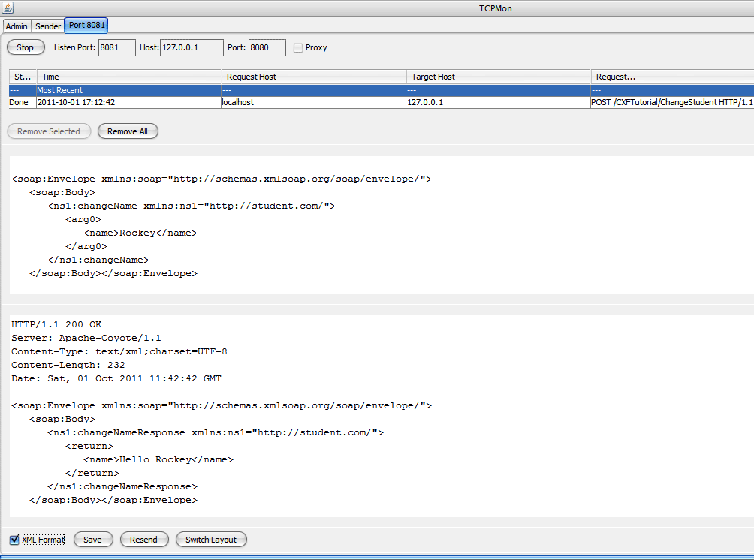Viewport: 754px width, 560px height.
Task: Click the Switch Layout button
Action: 211,540
